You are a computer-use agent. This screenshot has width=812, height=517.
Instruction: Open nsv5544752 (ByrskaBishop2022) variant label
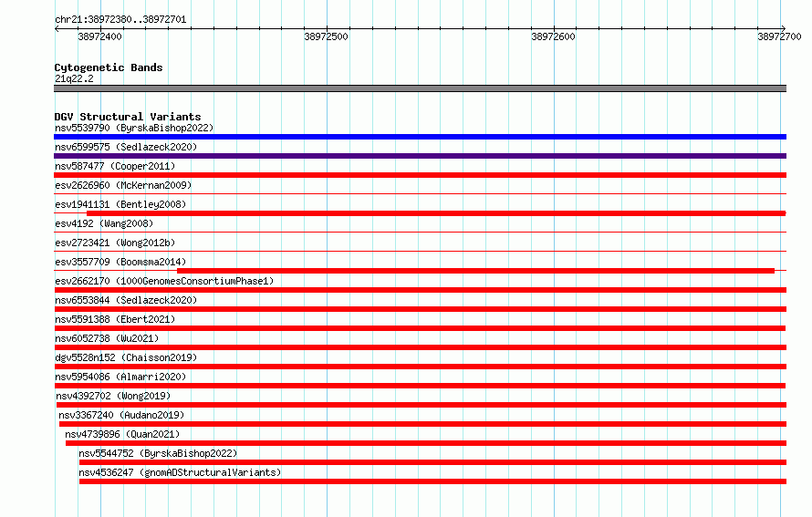point(158,453)
